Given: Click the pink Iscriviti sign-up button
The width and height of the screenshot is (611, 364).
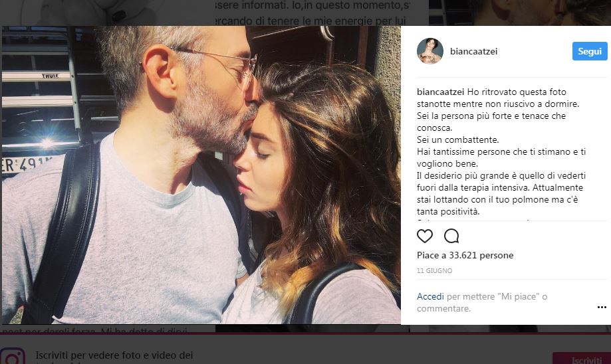Looking at the screenshot, I should [x=581, y=359].
